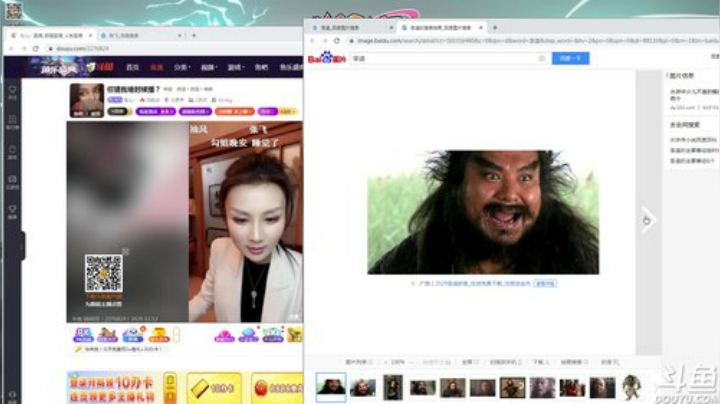720x404 pixels.
Task: Open 鱼吧 in the Douyu navigation bar
Action: (x=261, y=67)
